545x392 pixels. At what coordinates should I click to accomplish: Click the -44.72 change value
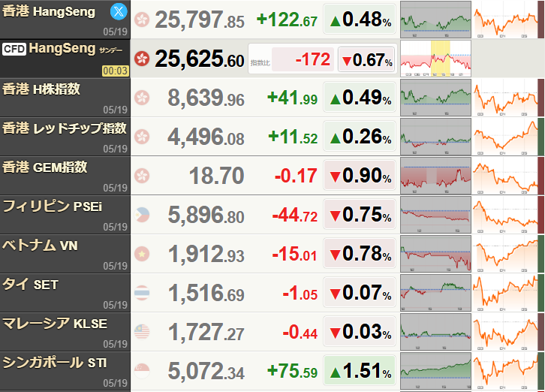295,215
